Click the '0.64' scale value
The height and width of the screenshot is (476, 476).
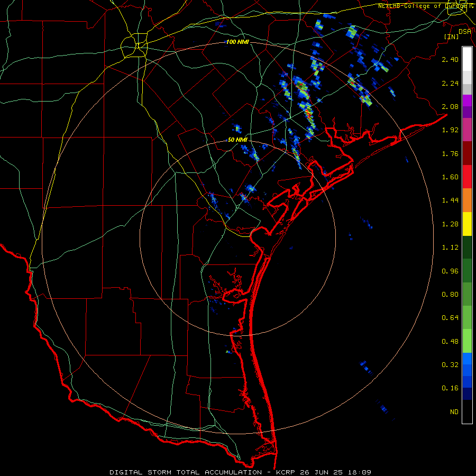click(450, 318)
